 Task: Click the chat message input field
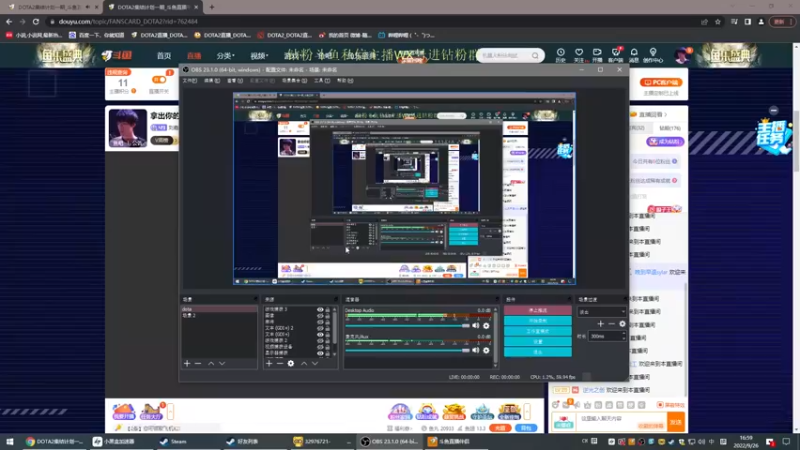tap(621, 422)
